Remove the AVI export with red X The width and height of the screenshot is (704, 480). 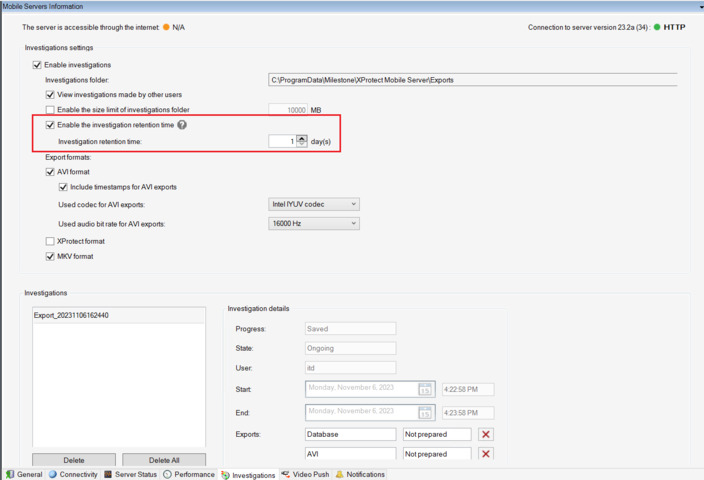coord(486,454)
